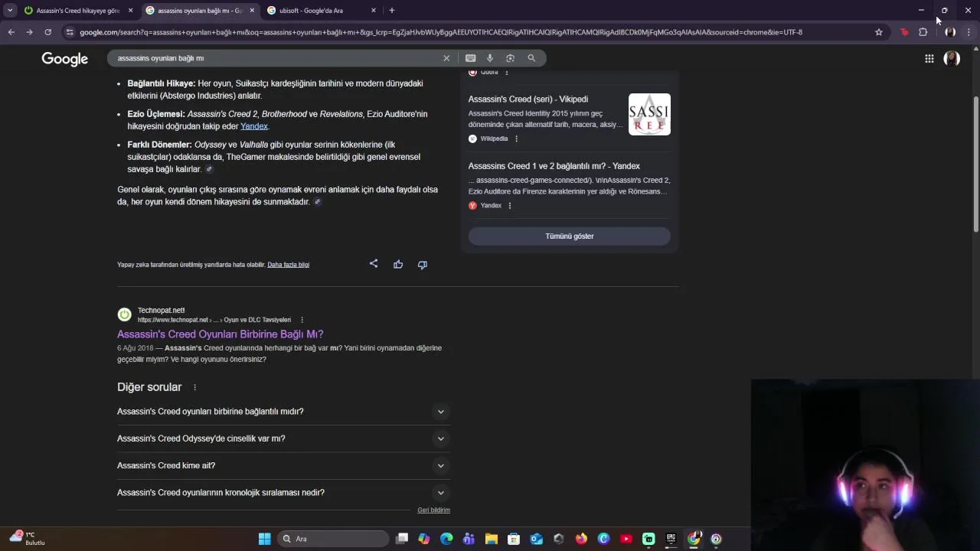Screen dimensions: 980x551
Task: Dislike the AI overview with thumbs down
Action: pos(423,264)
